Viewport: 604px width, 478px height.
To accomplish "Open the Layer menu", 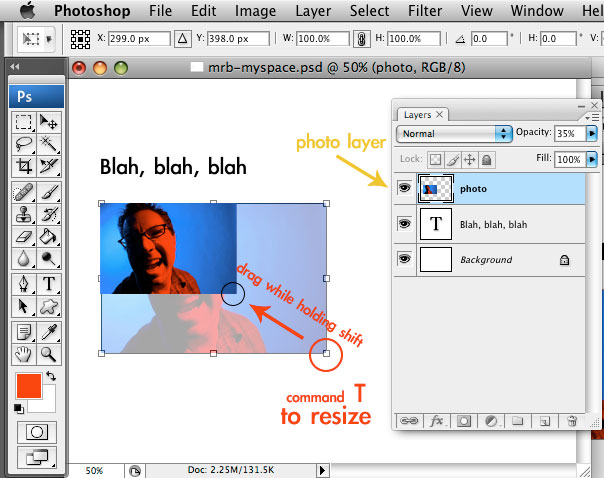I will pos(313,11).
